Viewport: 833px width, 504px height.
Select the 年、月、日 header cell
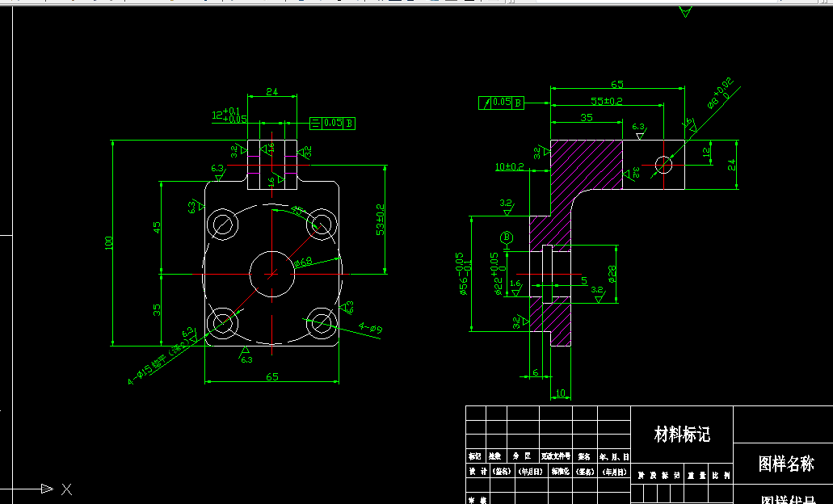614,456
